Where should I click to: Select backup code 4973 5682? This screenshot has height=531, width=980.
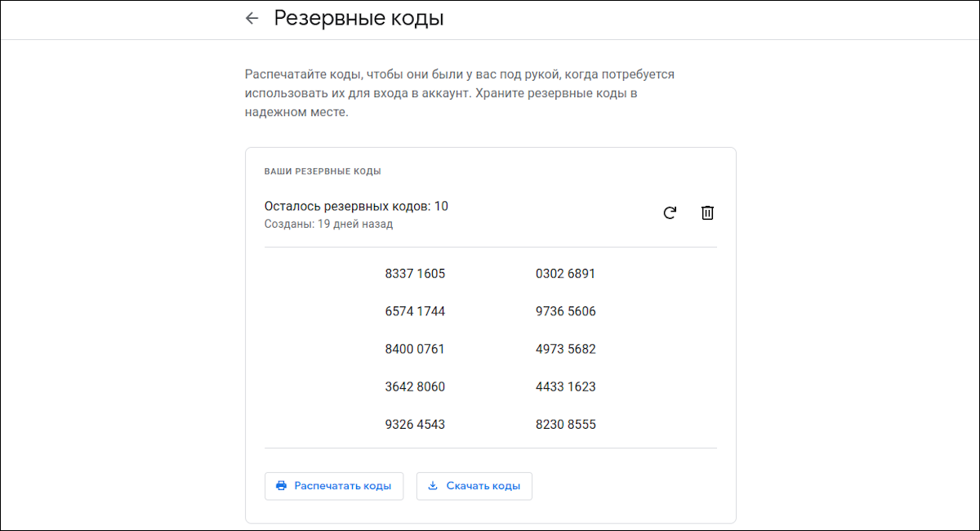[564, 349]
